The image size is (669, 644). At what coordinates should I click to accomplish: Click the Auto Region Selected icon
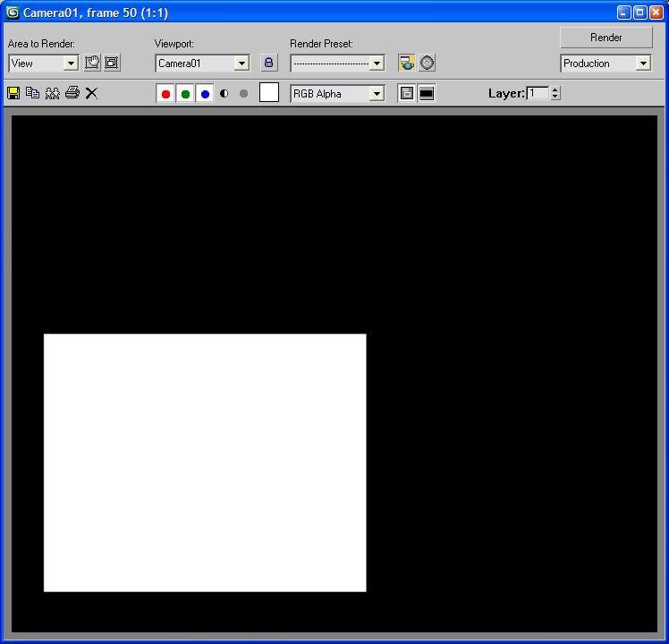[x=112, y=63]
